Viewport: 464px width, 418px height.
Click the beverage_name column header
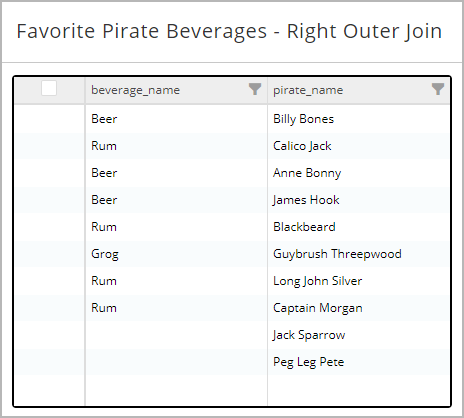(176, 90)
